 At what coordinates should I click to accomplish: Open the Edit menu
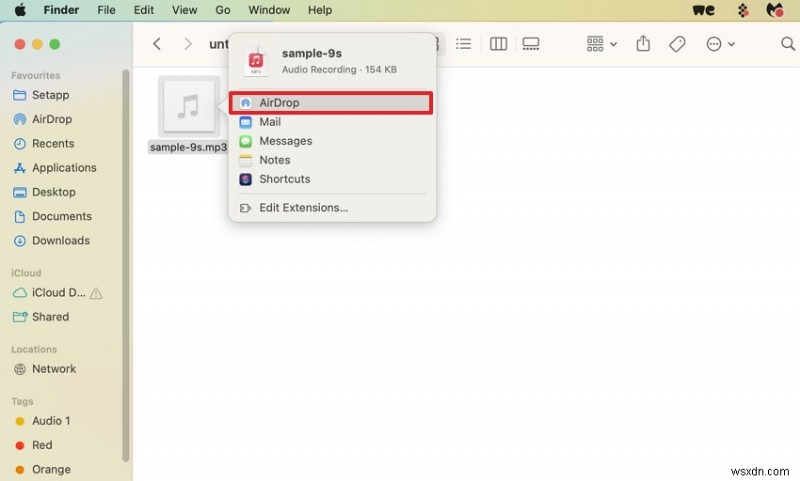[143, 10]
